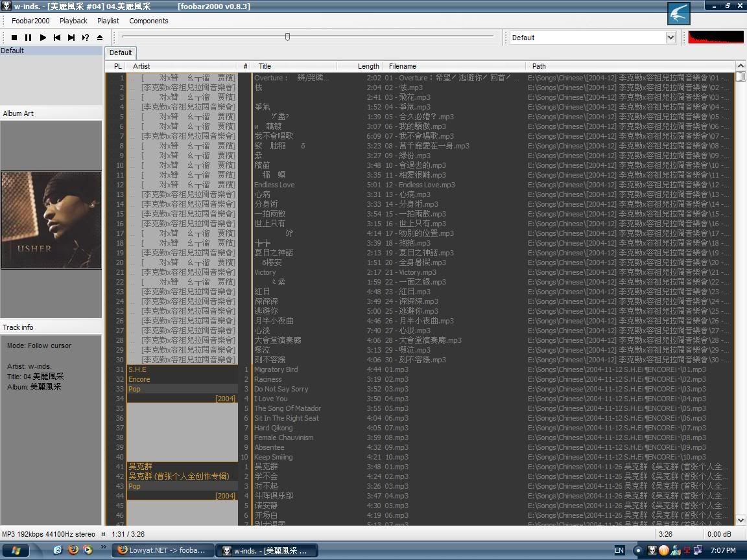The height and width of the screenshot is (560, 747).
Task: Click the eject/open file icon
Action: coord(100,37)
